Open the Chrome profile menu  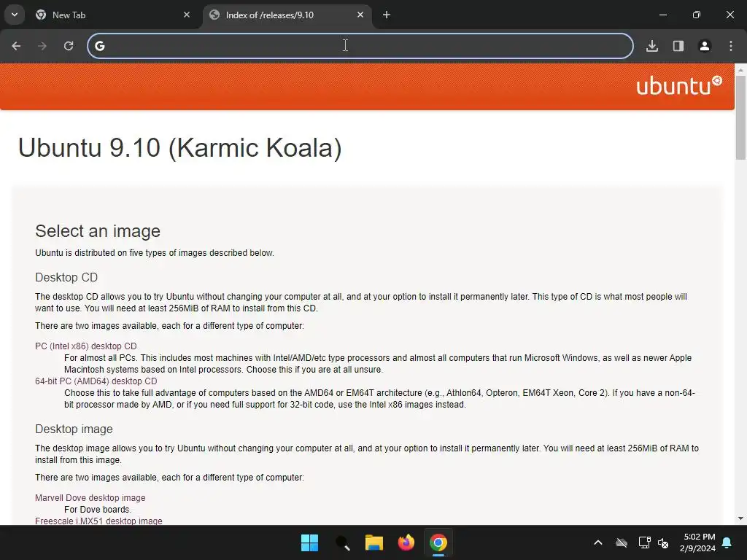point(705,46)
